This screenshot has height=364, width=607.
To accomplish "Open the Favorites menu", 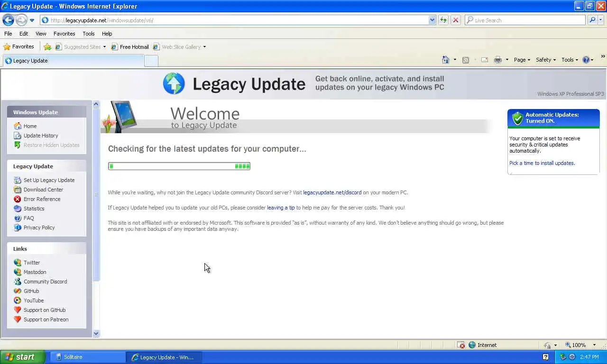I will pyautogui.click(x=64, y=34).
